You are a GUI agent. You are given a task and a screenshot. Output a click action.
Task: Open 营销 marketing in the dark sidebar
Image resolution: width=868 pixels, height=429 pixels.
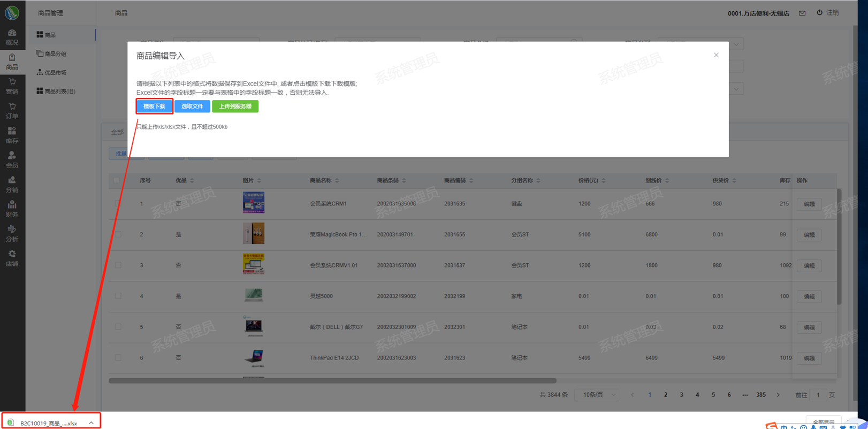click(12, 87)
